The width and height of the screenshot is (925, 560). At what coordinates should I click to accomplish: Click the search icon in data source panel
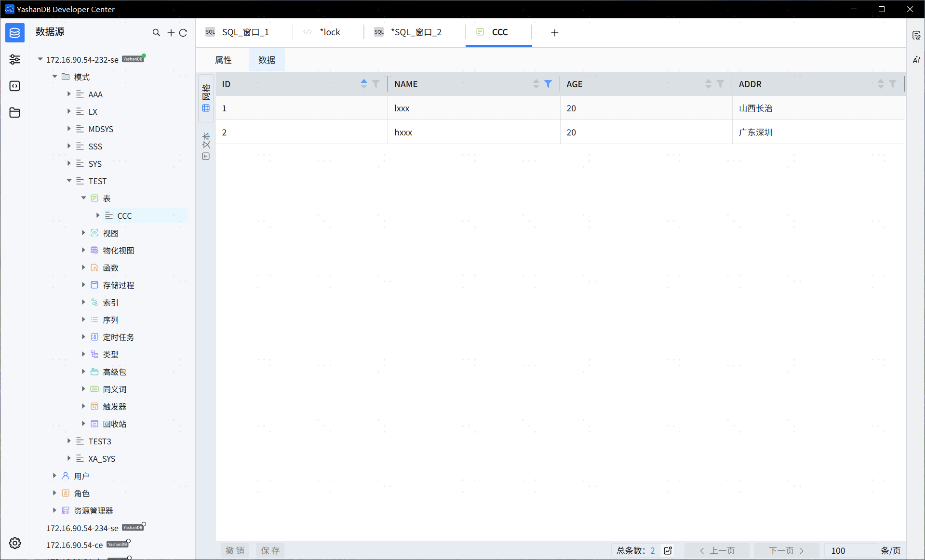[x=156, y=32]
